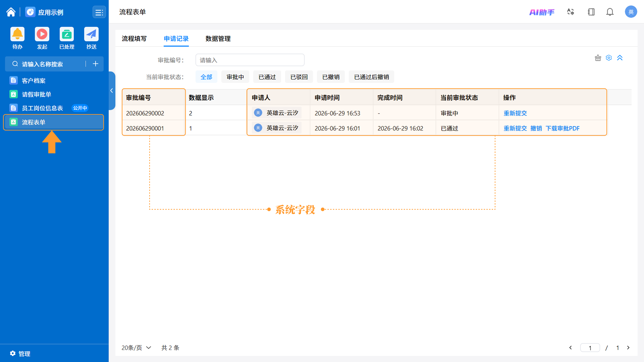Focus the page number input
The image size is (644, 362).
click(590, 348)
